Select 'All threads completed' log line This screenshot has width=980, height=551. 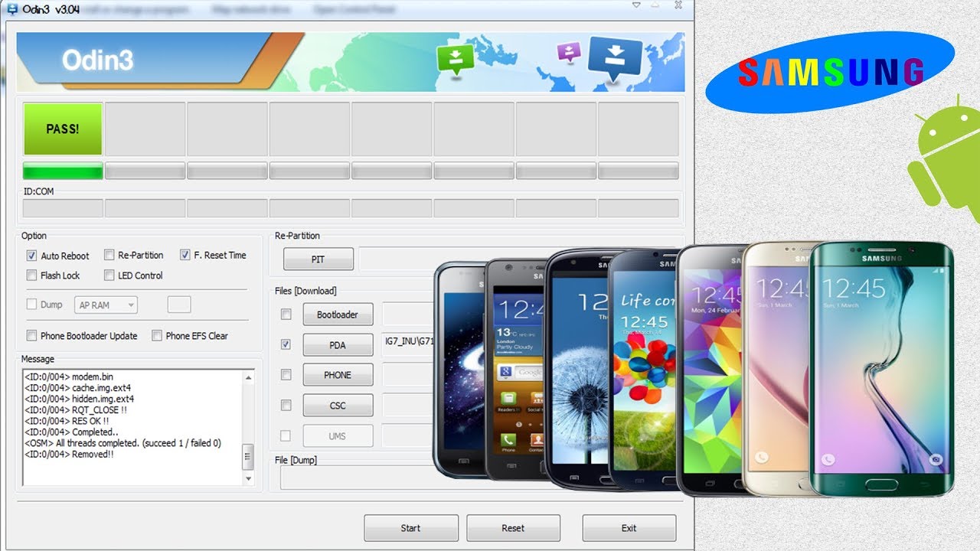pos(123,443)
